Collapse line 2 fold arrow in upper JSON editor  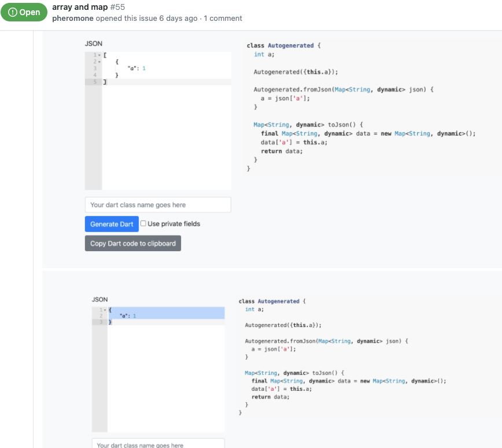(x=99, y=62)
